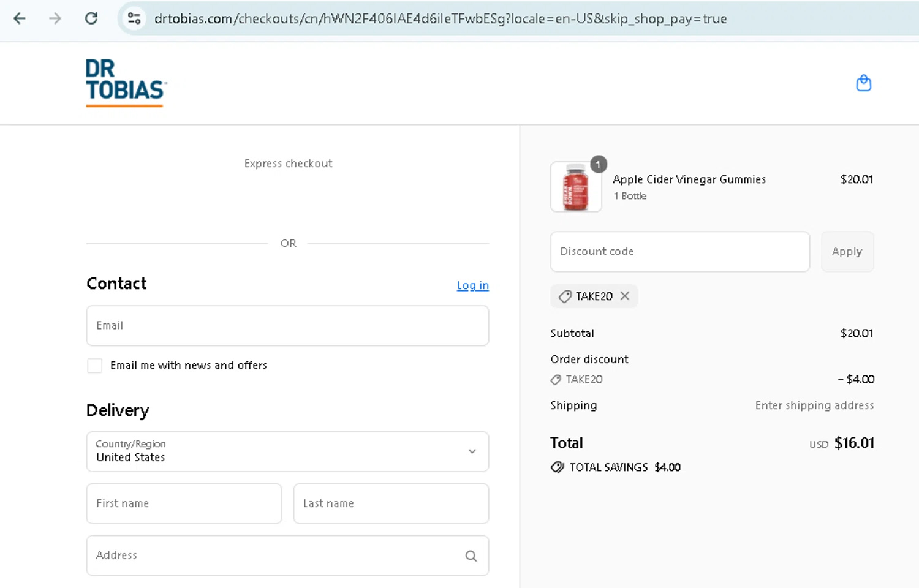Image resolution: width=919 pixels, height=588 pixels.
Task: Click the quantity badge on product image
Action: [x=599, y=164]
